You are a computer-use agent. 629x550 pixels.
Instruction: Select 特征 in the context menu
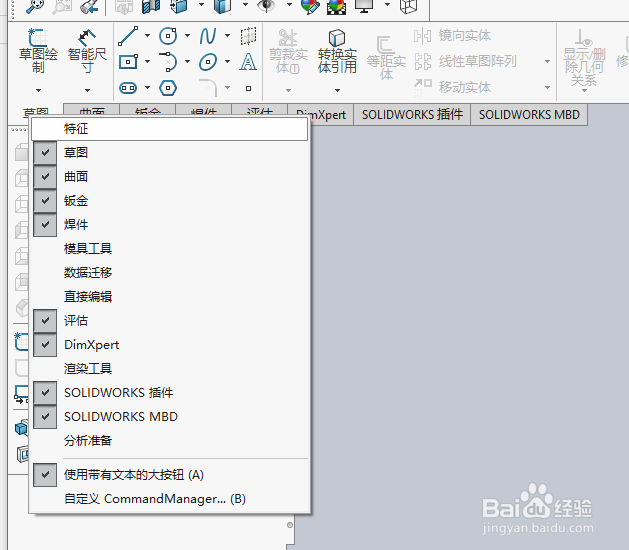(170, 129)
